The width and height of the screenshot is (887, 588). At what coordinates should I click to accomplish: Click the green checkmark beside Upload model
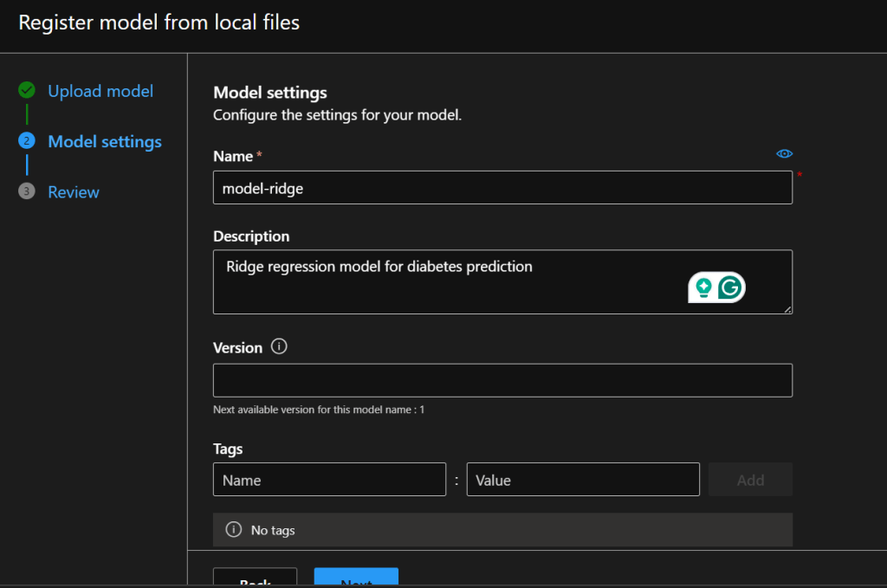coord(27,90)
